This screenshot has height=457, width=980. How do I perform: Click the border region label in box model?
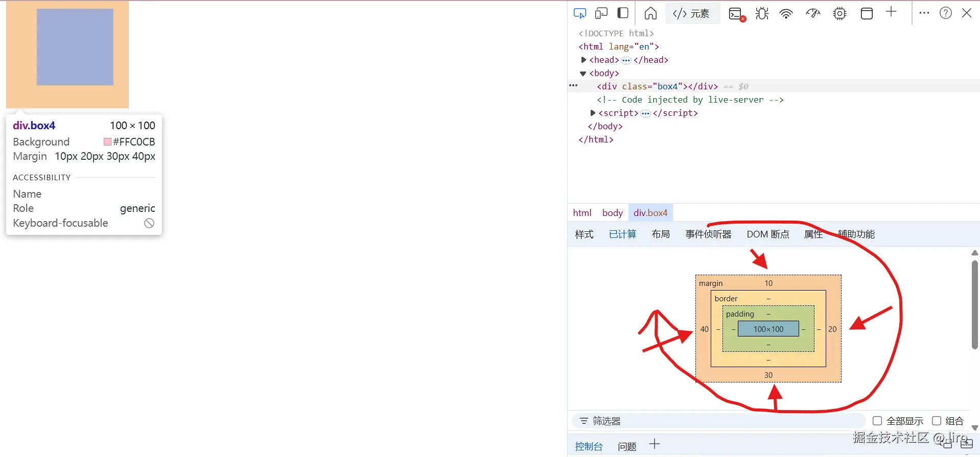(726, 299)
